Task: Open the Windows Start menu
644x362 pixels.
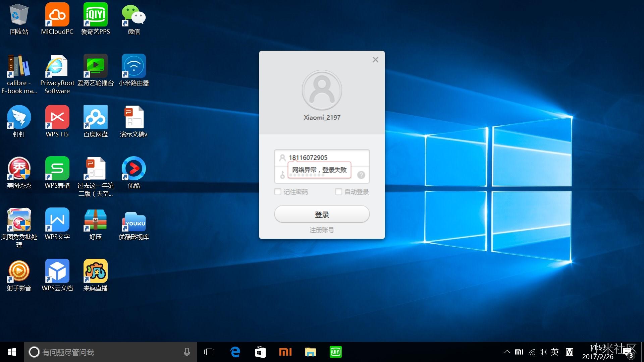Action: (12, 352)
